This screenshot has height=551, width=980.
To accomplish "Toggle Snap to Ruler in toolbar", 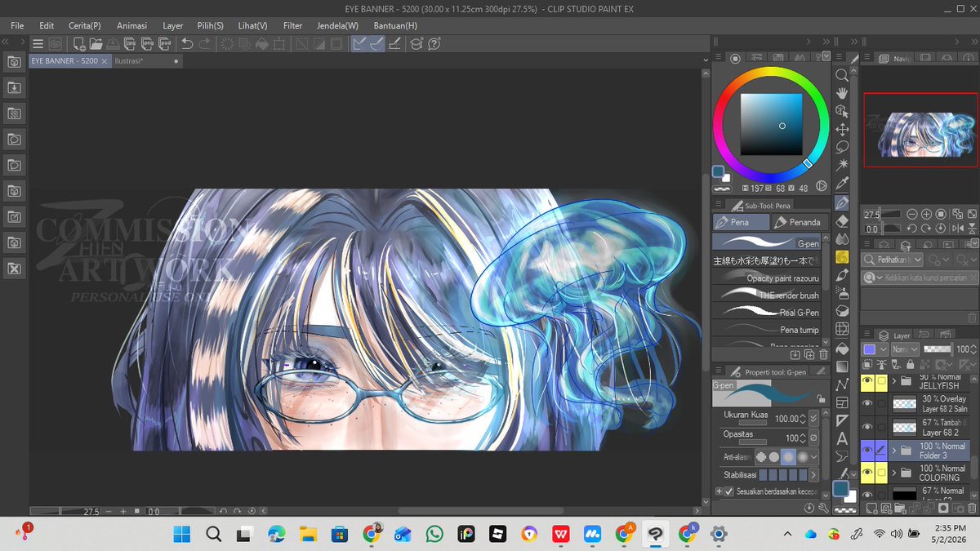I will pyautogui.click(x=359, y=44).
